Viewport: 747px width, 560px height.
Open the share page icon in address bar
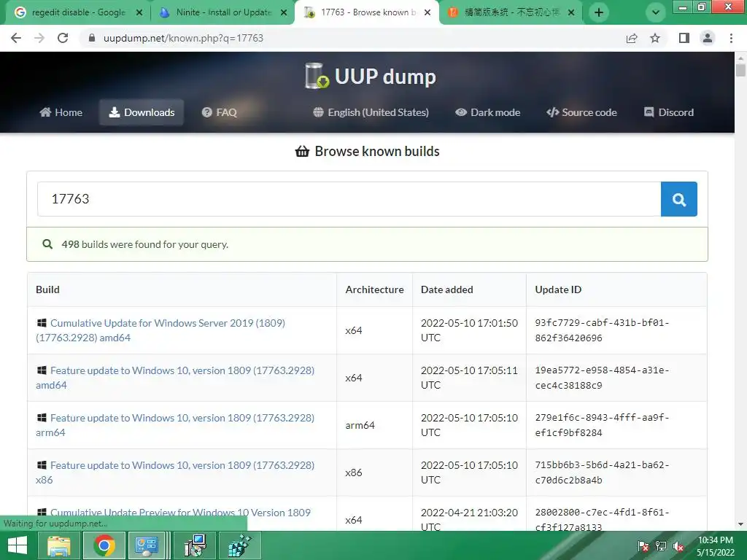(x=632, y=38)
